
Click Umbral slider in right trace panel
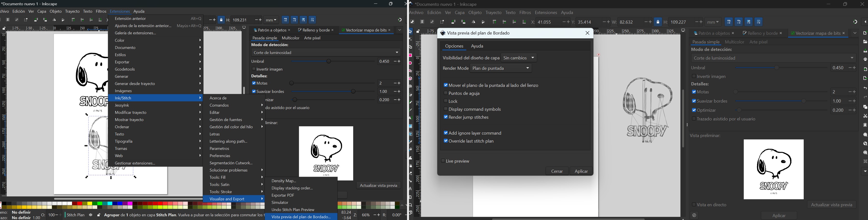[780, 68]
